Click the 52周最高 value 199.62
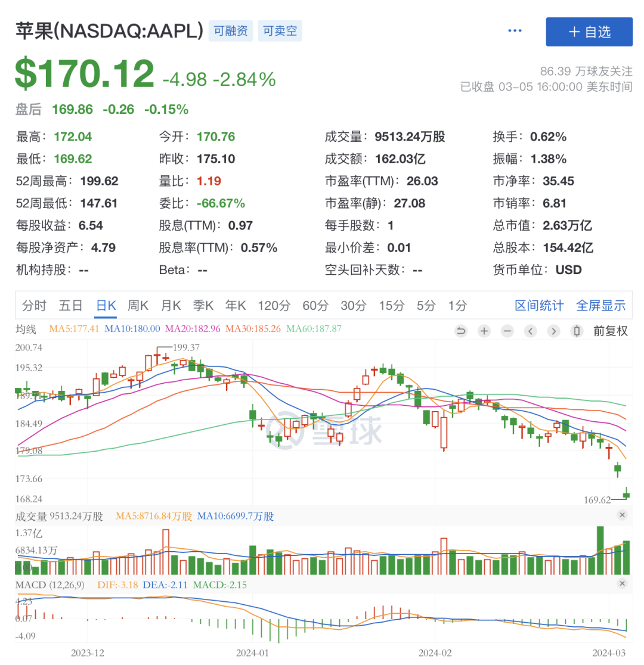The image size is (644, 665). pos(99,181)
